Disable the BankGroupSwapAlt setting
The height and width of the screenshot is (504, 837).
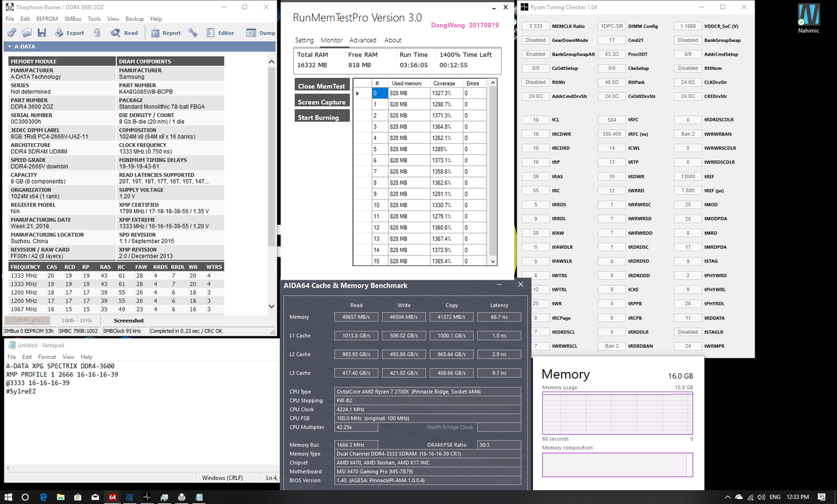pyautogui.click(x=535, y=54)
